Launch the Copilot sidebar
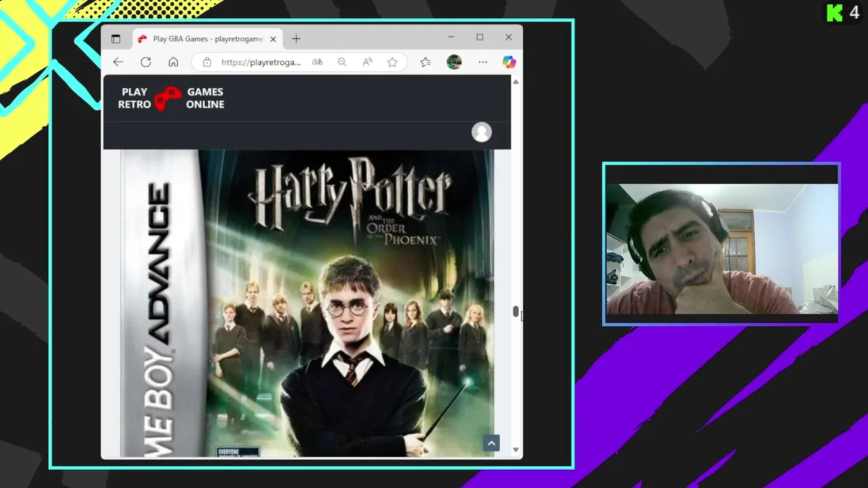Screen dimensions: 868x488 pyautogui.click(x=509, y=62)
